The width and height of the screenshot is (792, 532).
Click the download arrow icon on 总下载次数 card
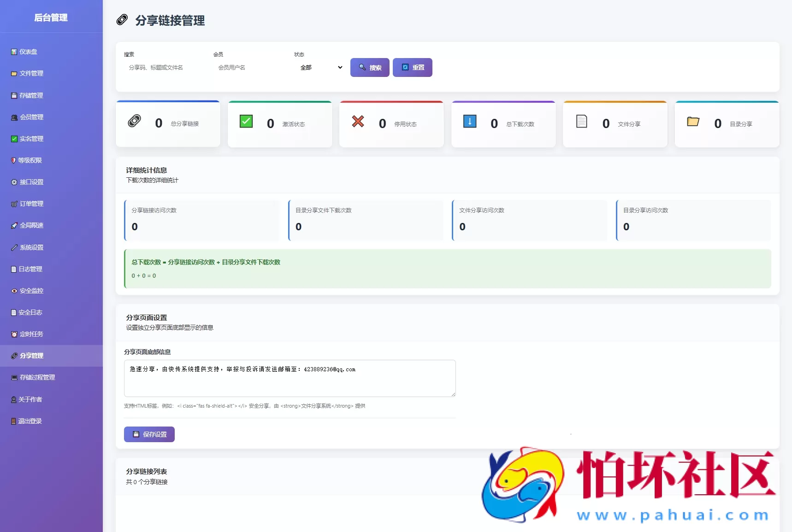pyautogui.click(x=470, y=121)
